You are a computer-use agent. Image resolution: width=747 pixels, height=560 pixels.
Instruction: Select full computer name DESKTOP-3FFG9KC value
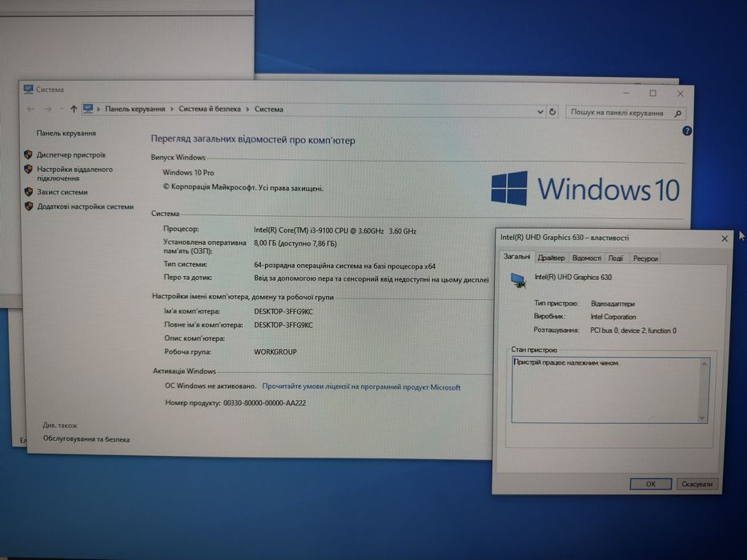pos(283,326)
